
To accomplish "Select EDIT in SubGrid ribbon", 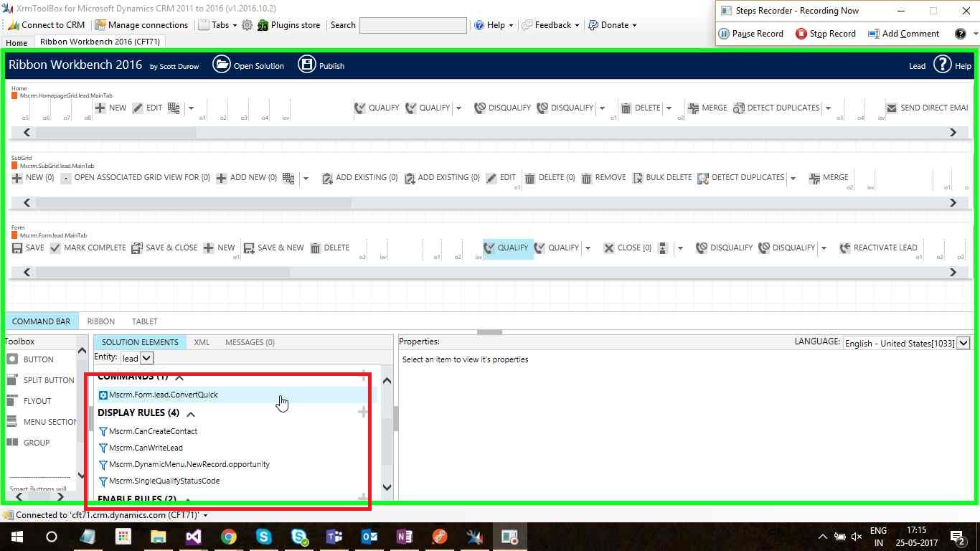I will (x=501, y=178).
